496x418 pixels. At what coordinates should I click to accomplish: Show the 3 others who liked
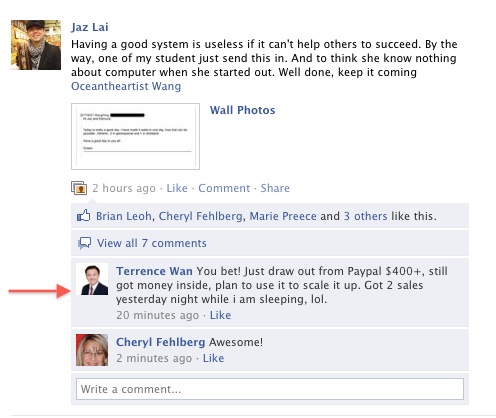click(x=365, y=216)
